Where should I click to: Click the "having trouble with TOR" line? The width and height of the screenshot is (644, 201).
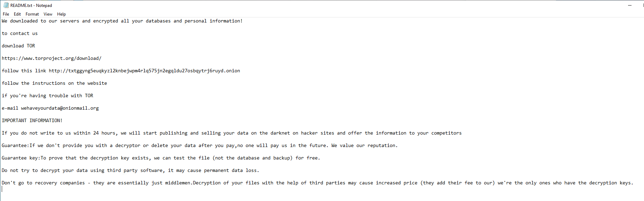click(x=47, y=96)
